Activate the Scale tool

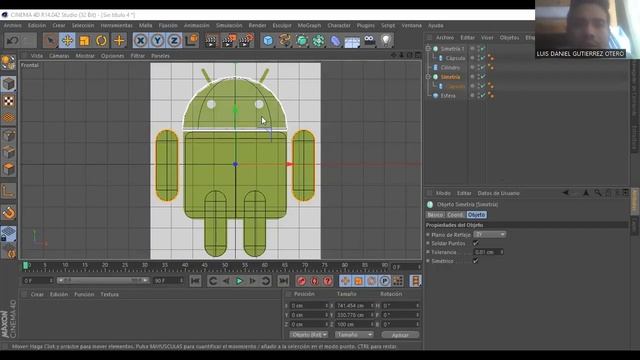(84, 40)
